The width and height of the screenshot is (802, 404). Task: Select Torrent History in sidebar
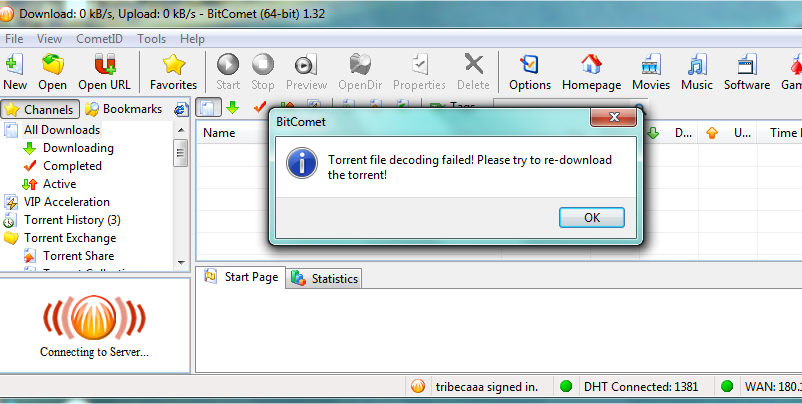pyautogui.click(x=72, y=220)
